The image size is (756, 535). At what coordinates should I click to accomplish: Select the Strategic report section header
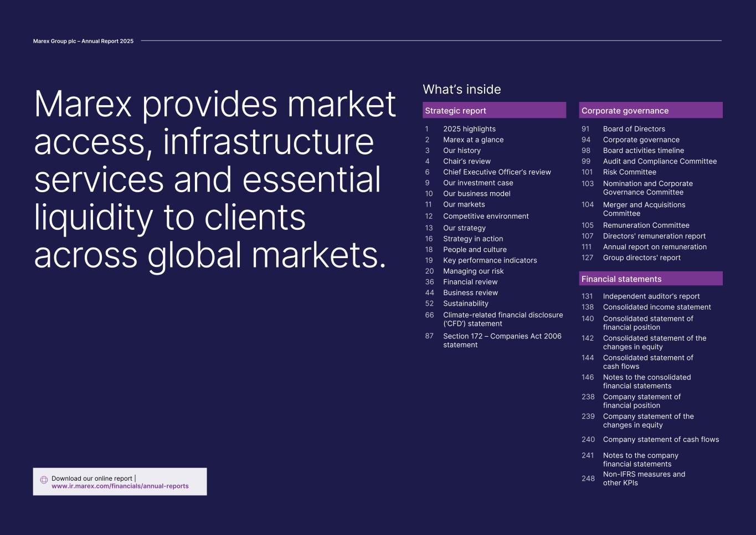click(494, 110)
